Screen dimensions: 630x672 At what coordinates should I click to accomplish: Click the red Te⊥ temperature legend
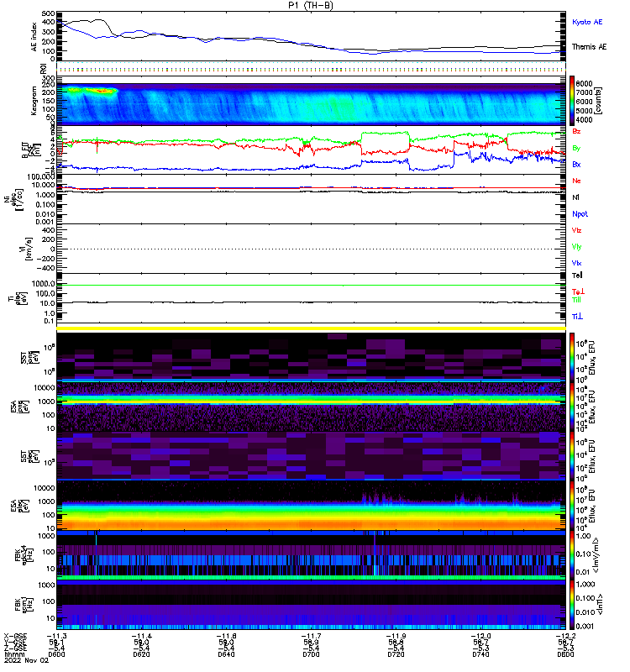[x=578, y=291]
